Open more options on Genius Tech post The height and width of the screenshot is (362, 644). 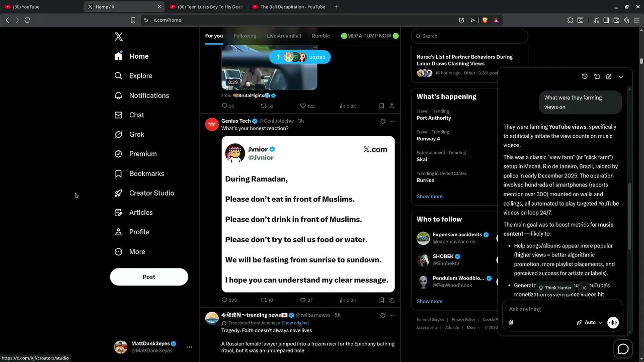(392, 121)
